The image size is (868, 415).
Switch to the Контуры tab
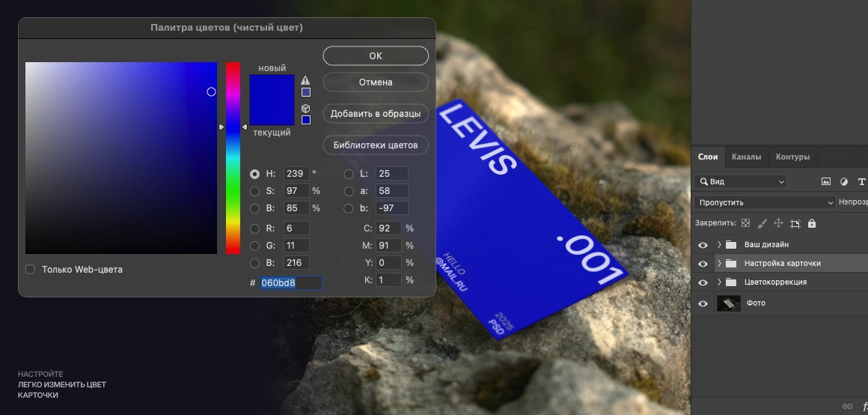(792, 157)
